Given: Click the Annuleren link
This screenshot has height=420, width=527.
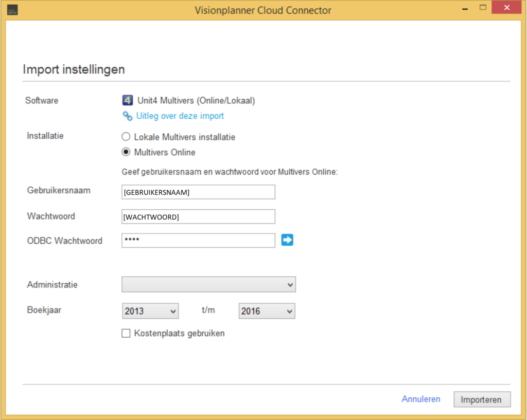Looking at the screenshot, I should 421,399.
